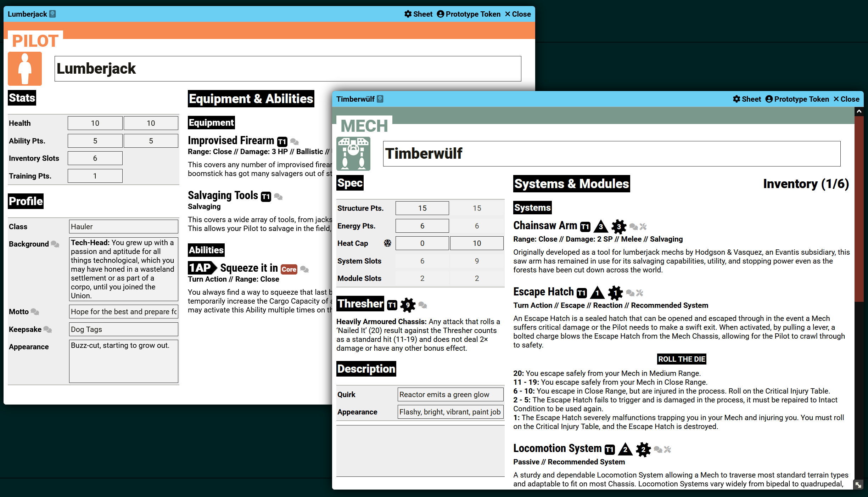Click the Thresher T1 tech badge
The image size is (868, 497).
coord(392,305)
